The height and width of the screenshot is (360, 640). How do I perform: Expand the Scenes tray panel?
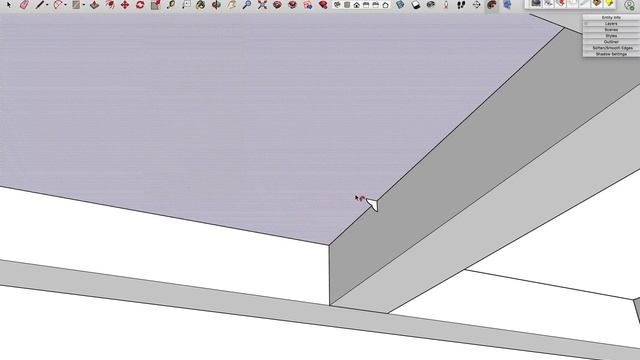pyautogui.click(x=611, y=30)
